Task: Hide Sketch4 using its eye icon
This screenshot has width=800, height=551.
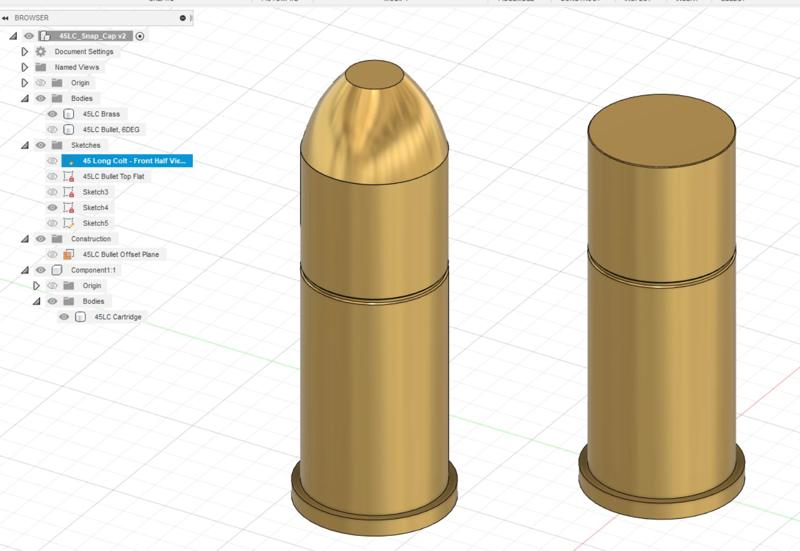Action: click(x=52, y=208)
